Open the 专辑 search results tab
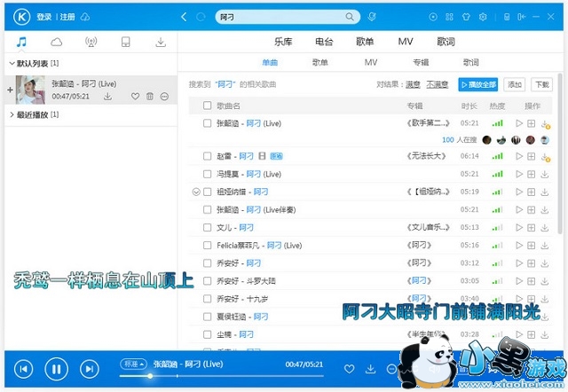568x392 pixels. pos(421,63)
